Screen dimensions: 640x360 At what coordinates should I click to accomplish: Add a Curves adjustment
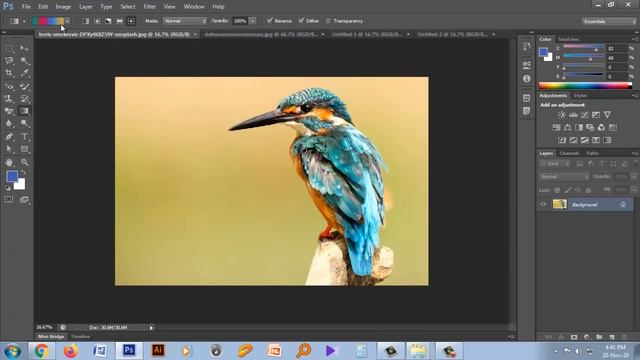[x=584, y=115]
